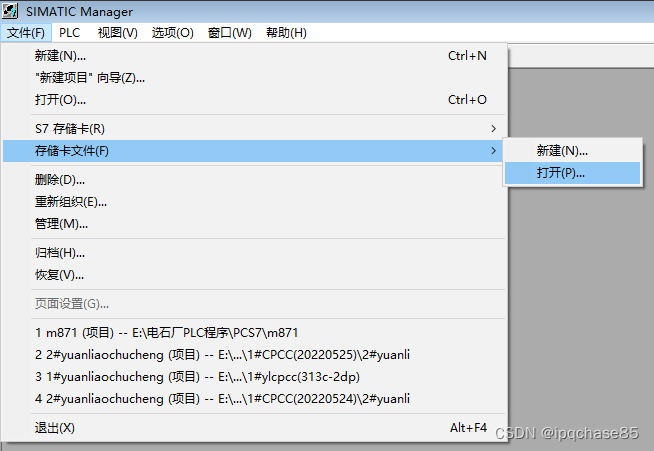Open the 文件(F) menu
654x451 pixels.
pos(26,33)
